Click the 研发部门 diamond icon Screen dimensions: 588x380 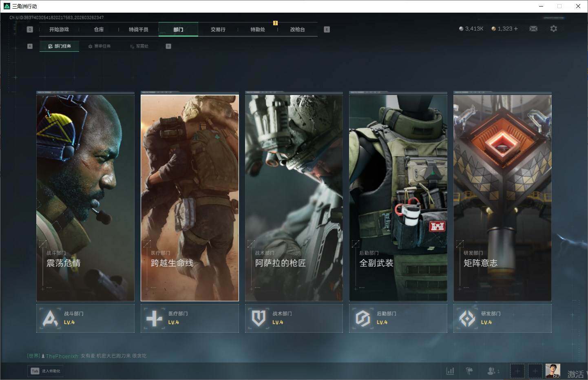pos(467,318)
